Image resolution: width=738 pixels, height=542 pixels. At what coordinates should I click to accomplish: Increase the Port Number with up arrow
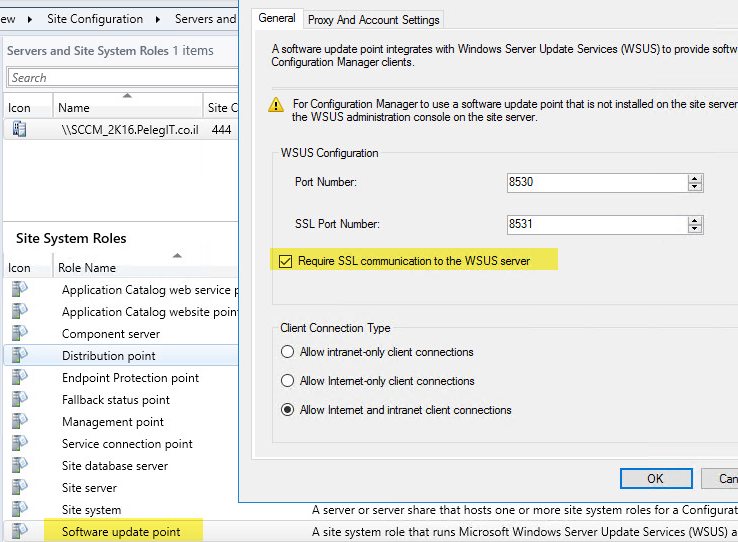coord(695,179)
